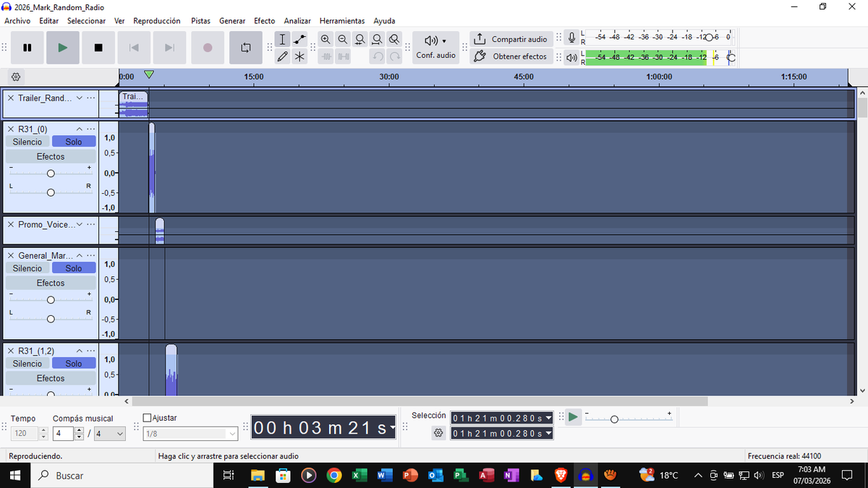Open Conf. audio setup dropdown
The image size is (868, 488).
click(x=435, y=47)
